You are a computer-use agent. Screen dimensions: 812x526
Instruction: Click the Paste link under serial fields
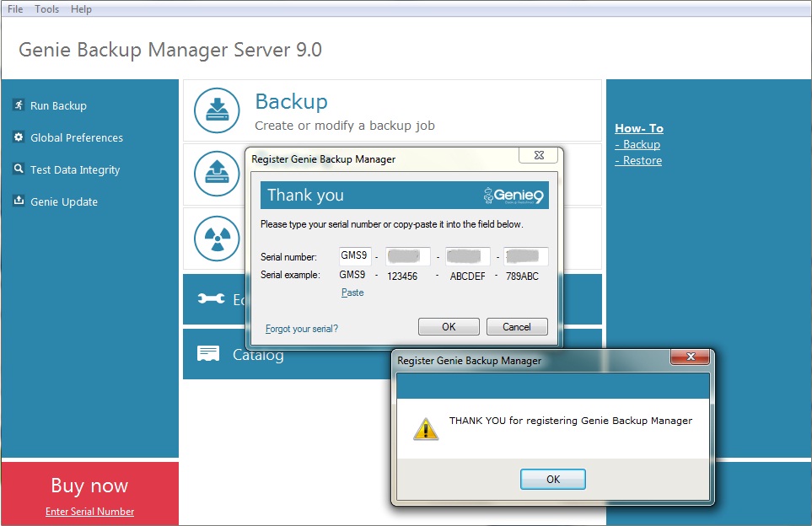click(x=352, y=293)
